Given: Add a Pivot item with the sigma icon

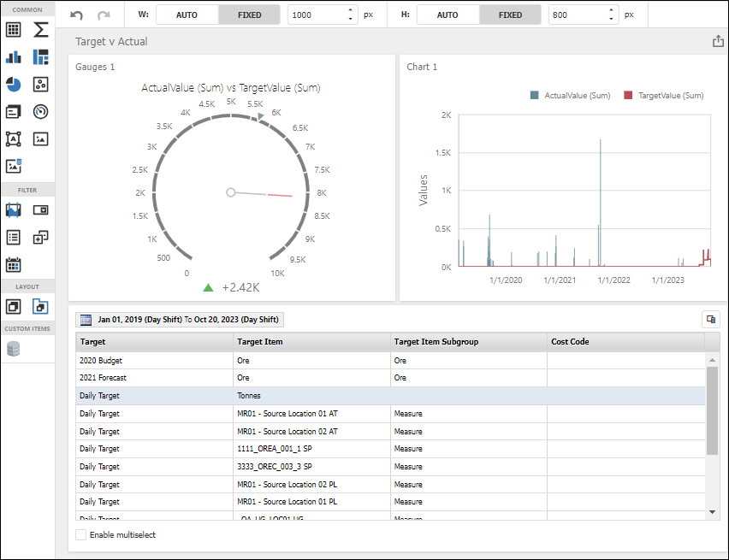Looking at the screenshot, I should point(41,30).
